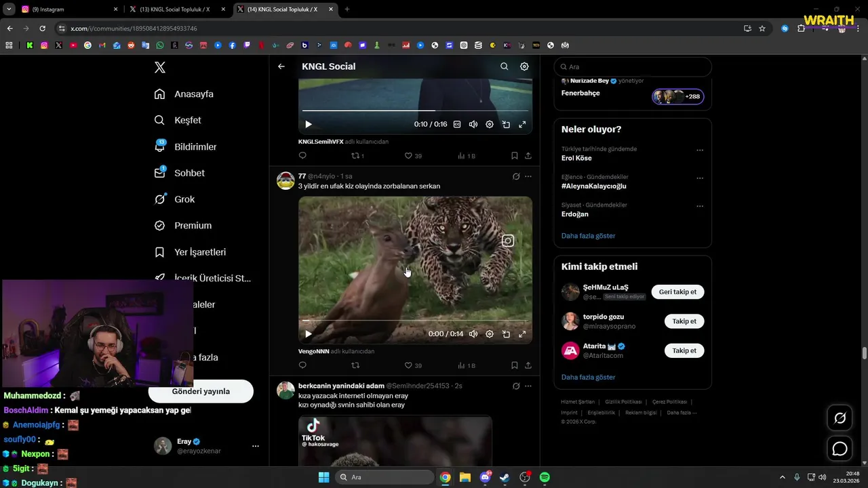Image resolution: width=868 pixels, height=488 pixels.
Task: Follow torpido gozu with Takip et
Action: [x=684, y=321]
